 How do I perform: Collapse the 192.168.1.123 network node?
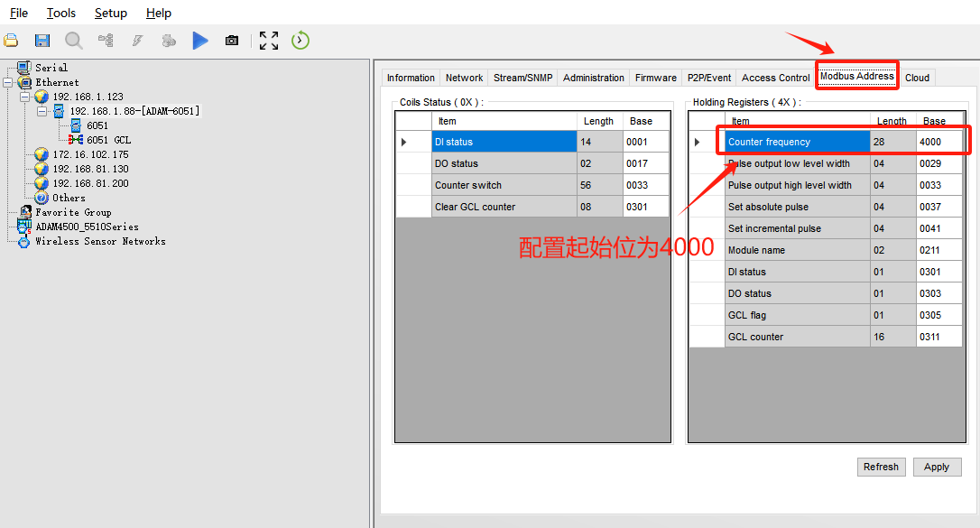click(25, 97)
